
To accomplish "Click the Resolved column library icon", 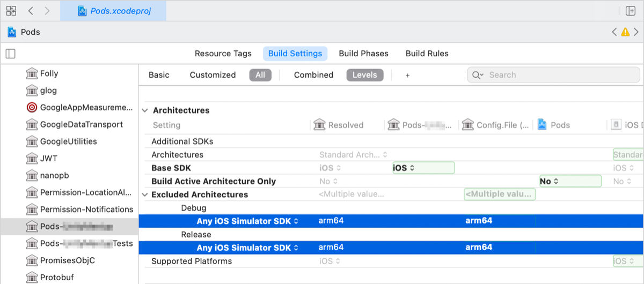I will pos(319,125).
